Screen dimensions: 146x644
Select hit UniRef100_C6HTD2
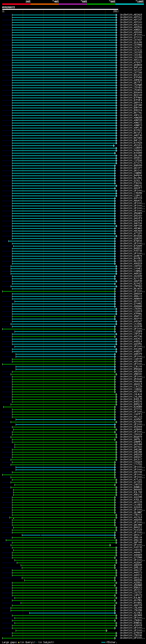131,266
